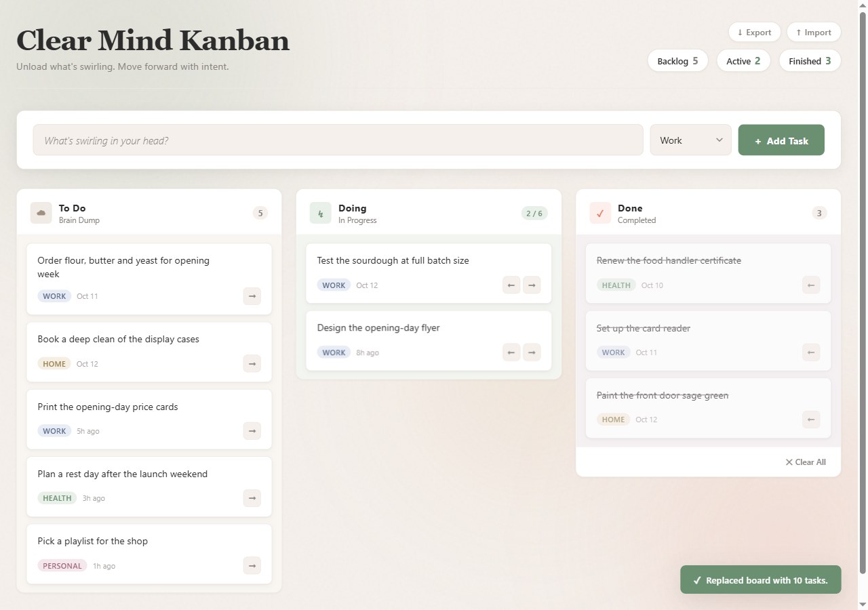This screenshot has height=610, width=868.
Task: Mark 'Design the opening-day flyer' as done
Action: 532,352
